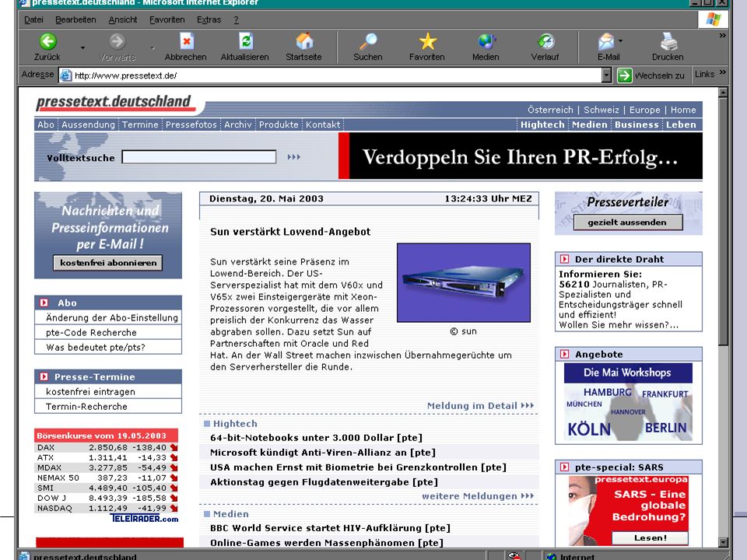747x560 pixels.
Task: Open the Extras menu
Action: click(209, 19)
